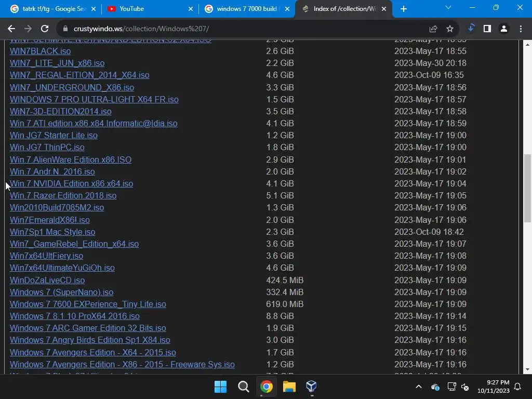
Task: Click Win7Sp1 Mac Style.iso
Action: 52,232
